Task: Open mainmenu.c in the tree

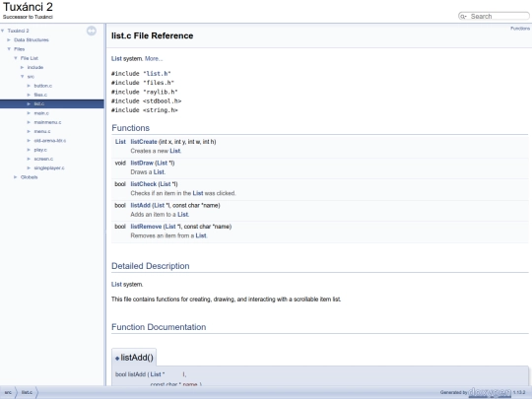Action: 47,122
